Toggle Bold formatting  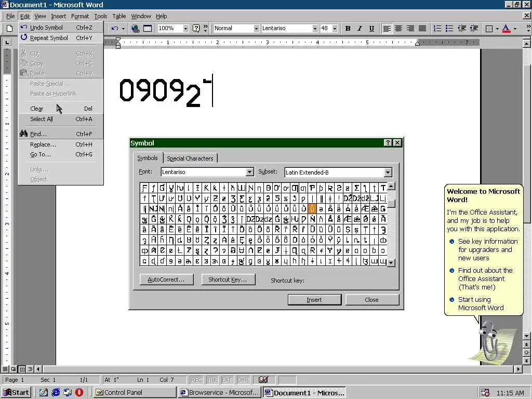point(348,29)
